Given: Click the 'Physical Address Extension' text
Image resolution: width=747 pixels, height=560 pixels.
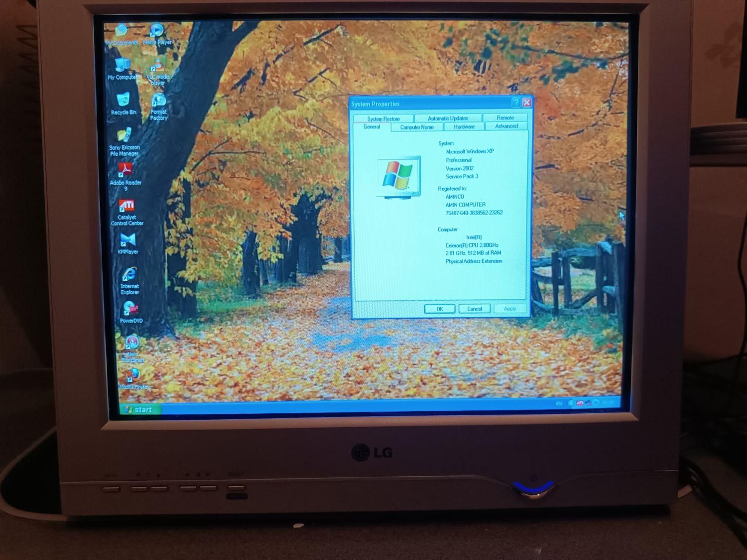Looking at the screenshot, I should click(x=474, y=261).
